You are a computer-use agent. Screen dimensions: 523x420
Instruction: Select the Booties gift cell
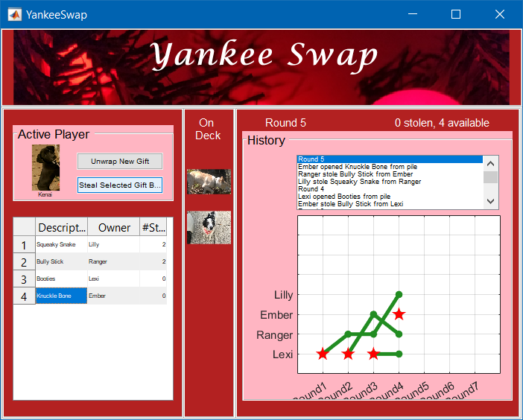click(x=61, y=279)
